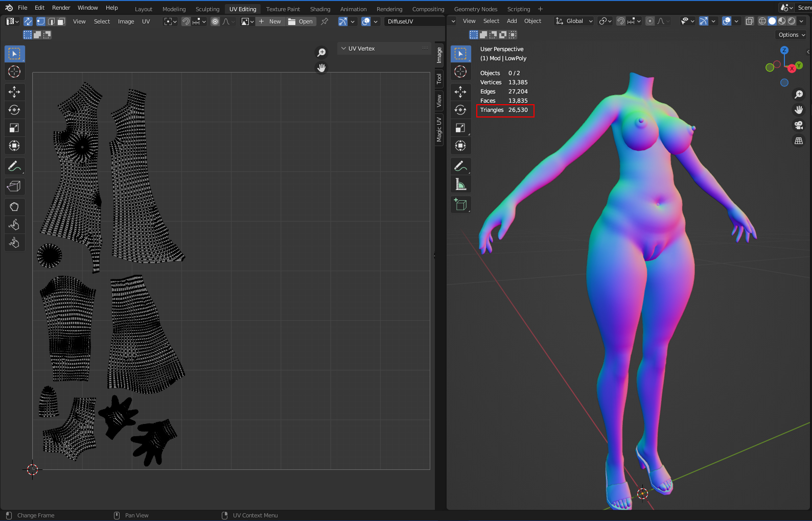812x521 pixels.
Task: Open the Render menu
Action: tap(61, 8)
